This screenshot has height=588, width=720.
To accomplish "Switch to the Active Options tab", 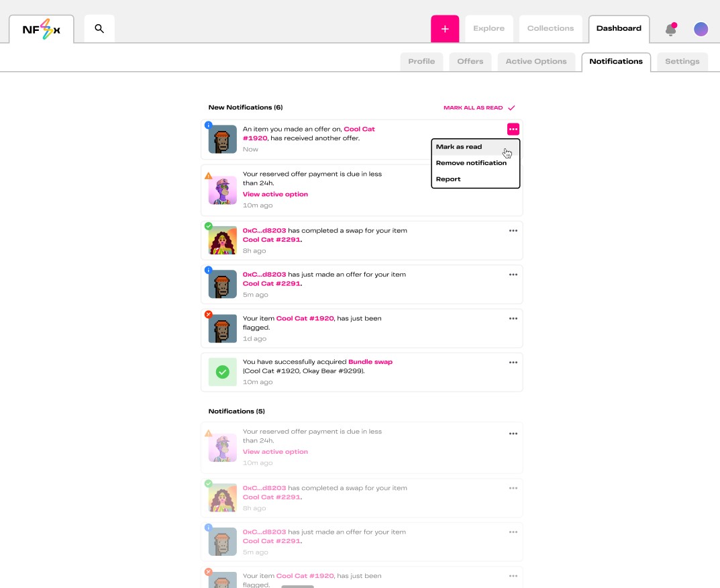I will [536, 62].
